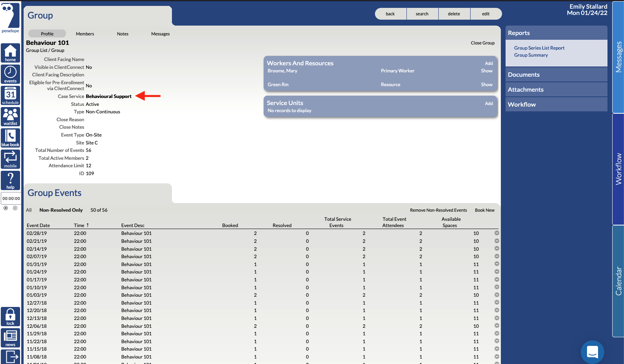Image resolution: width=624 pixels, height=364 pixels.
Task: Remove the 01/24/19 event using its minus icon
Action: click(x=497, y=272)
